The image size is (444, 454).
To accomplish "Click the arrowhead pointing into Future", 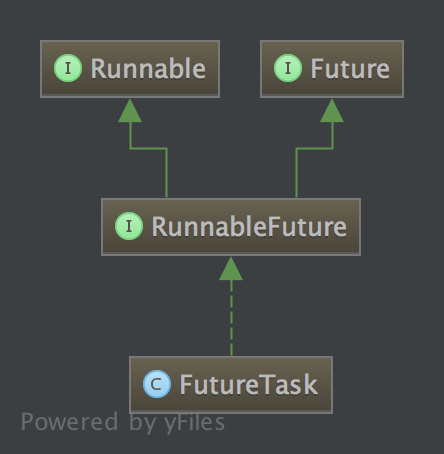I will (332, 111).
